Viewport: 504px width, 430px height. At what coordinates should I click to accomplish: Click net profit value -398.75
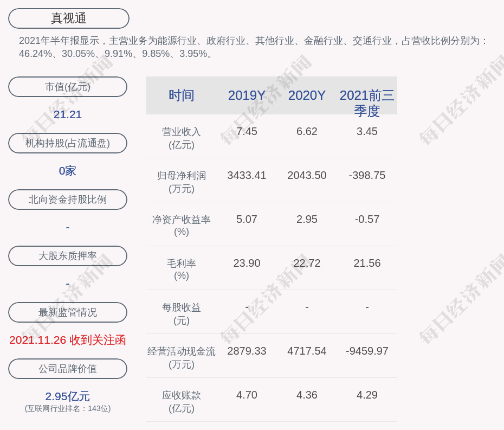pyautogui.click(x=367, y=175)
